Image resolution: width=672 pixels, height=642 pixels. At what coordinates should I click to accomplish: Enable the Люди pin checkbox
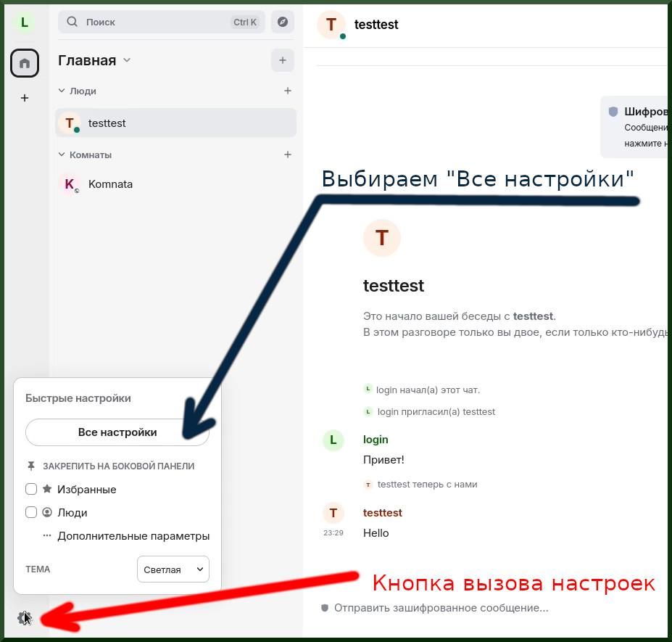coord(31,513)
